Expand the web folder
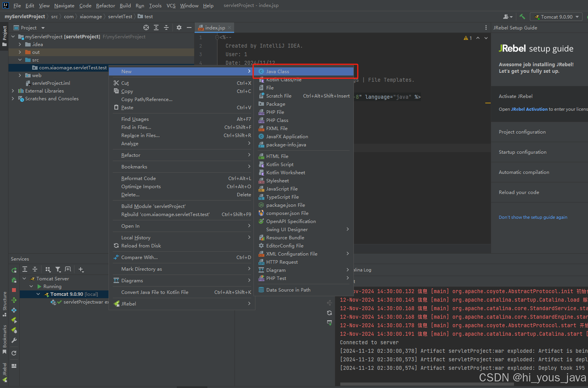This screenshot has width=588, height=388. [x=20, y=75]
